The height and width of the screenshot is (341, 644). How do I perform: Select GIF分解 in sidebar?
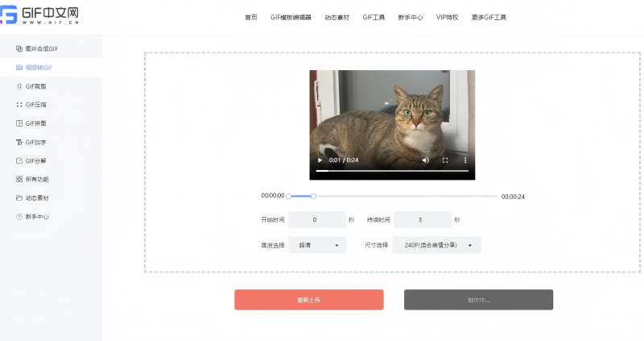pos(51,161)
